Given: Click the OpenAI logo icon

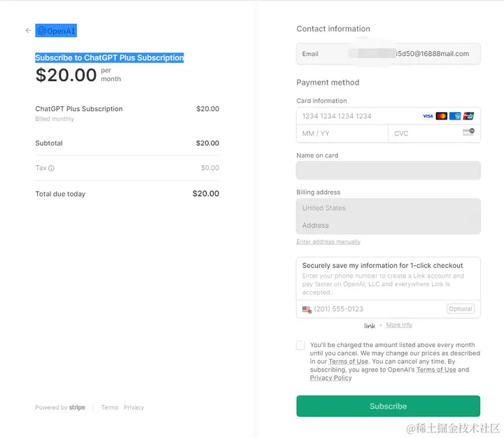Looking at the screenshot, I should pyautogui.click(x=42, y=31).
